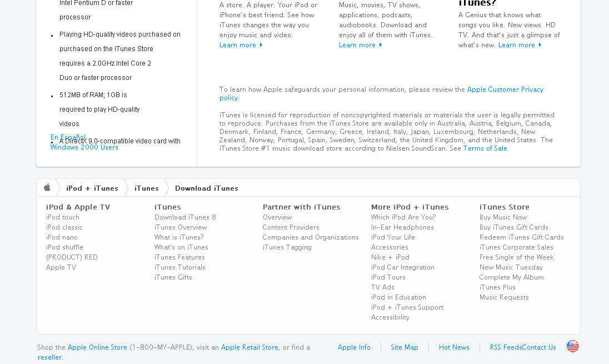Open the iPod + iTunes breadcrumb
The image size is (609, 364).
92,188
